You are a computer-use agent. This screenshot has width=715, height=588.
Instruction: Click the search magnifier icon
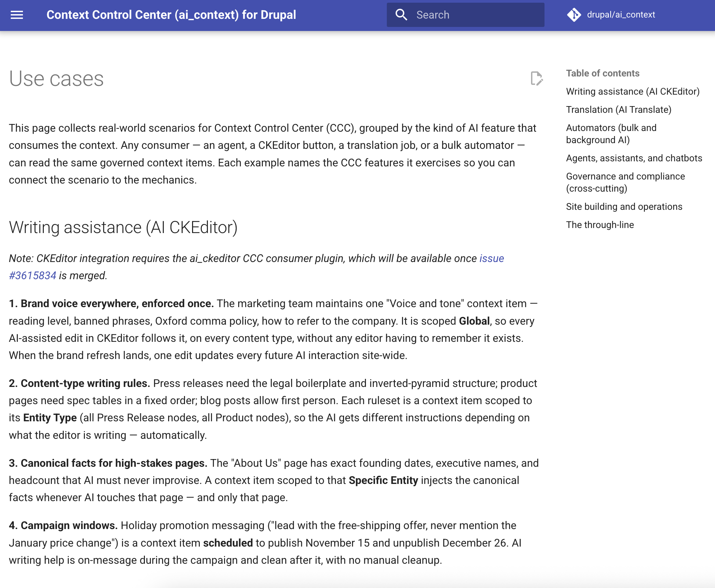pyautogui.click(x=401, y=15)
